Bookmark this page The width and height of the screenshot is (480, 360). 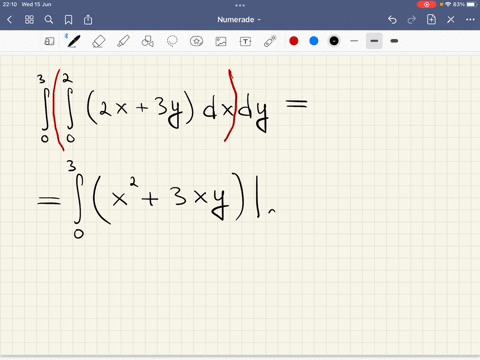[x=68, y=20]
